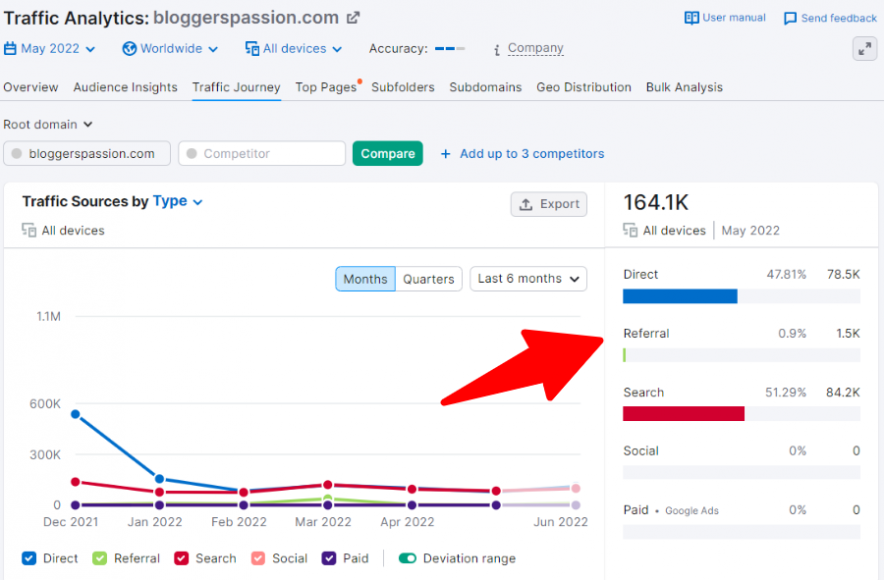
Task: Click the User manual book icon
Action: coord(691,18)
